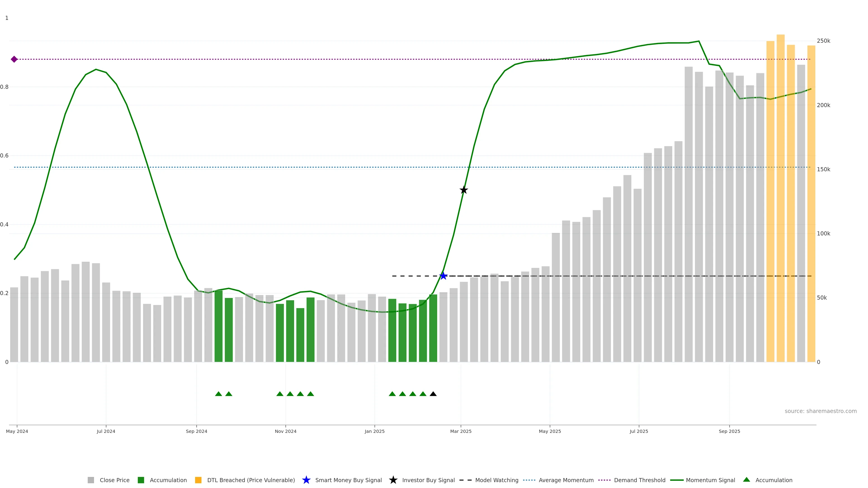This screenshot has width=868, height=488.
Task: Click the Mar 2025 axis label
Action: point(461,431)
